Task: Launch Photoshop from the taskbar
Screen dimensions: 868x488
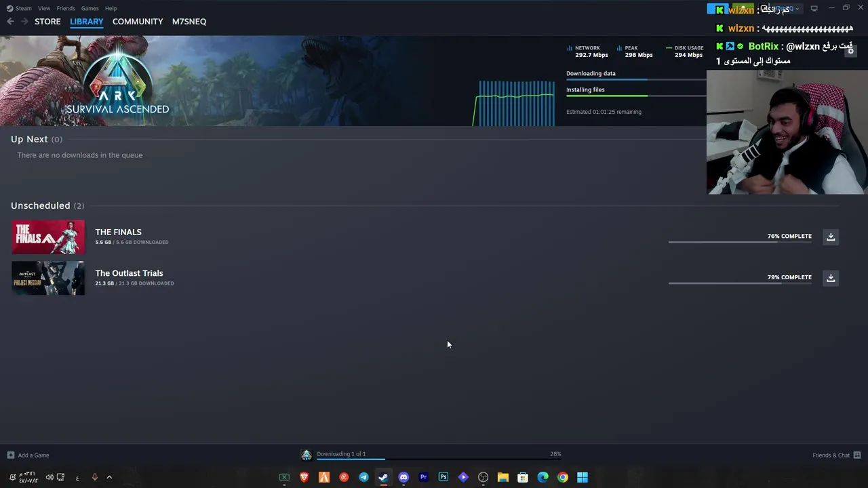Action: (443, 477)
